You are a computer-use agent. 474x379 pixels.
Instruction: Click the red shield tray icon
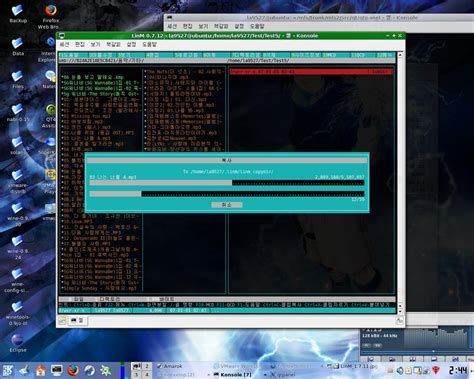[x=436, y=370]
